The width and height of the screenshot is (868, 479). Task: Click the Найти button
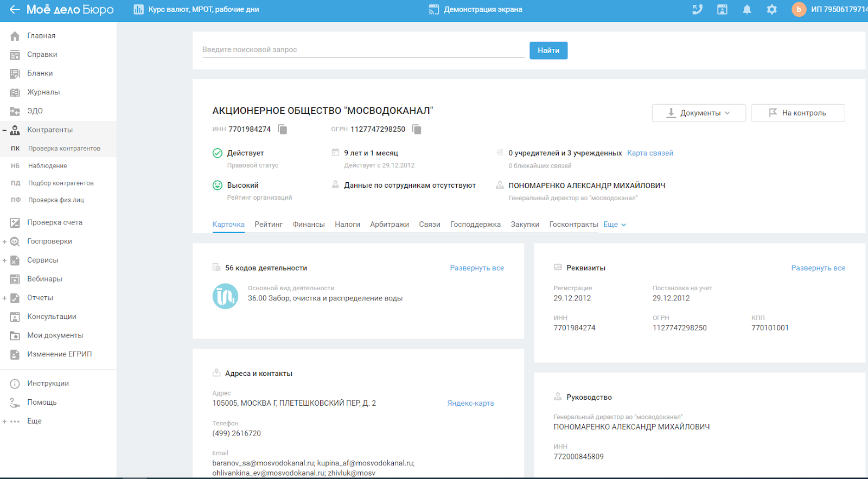click(548, 50)
